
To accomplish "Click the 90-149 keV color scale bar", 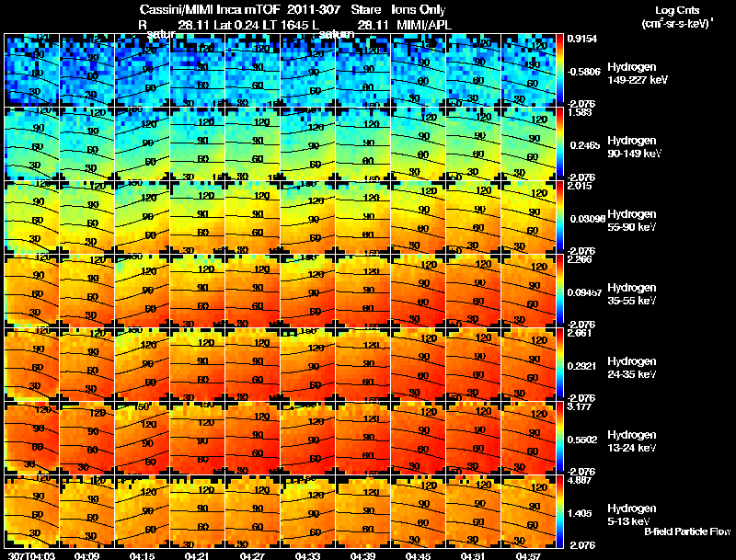I will point(559,144).
